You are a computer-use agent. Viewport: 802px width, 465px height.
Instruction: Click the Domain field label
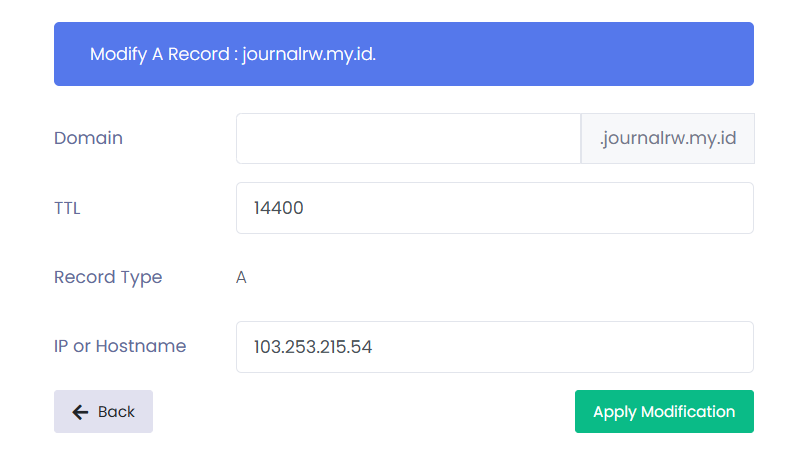(x=88, y=138)
